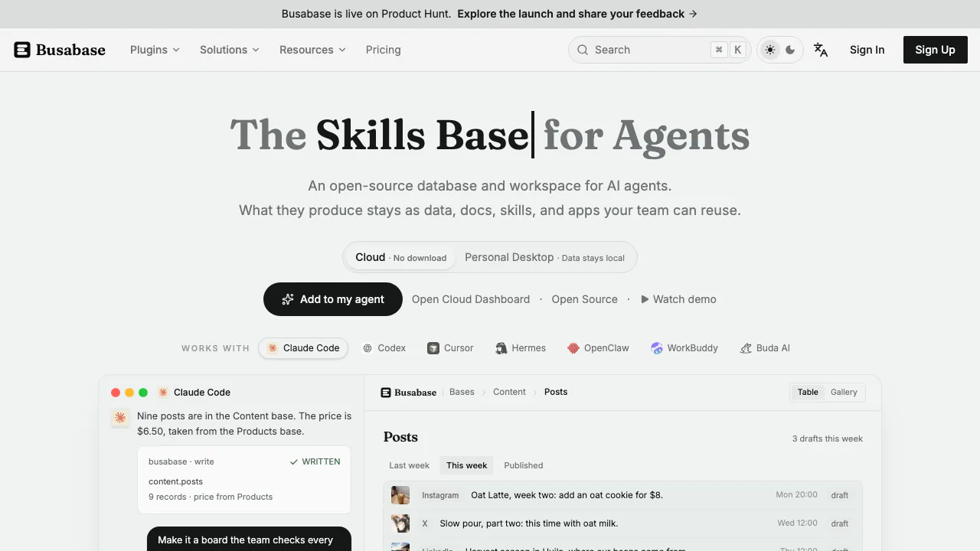Click the Claude Code starburst icon in Works With
The height and width of the screenshot is (551, 980).
(x=273, y=348)
